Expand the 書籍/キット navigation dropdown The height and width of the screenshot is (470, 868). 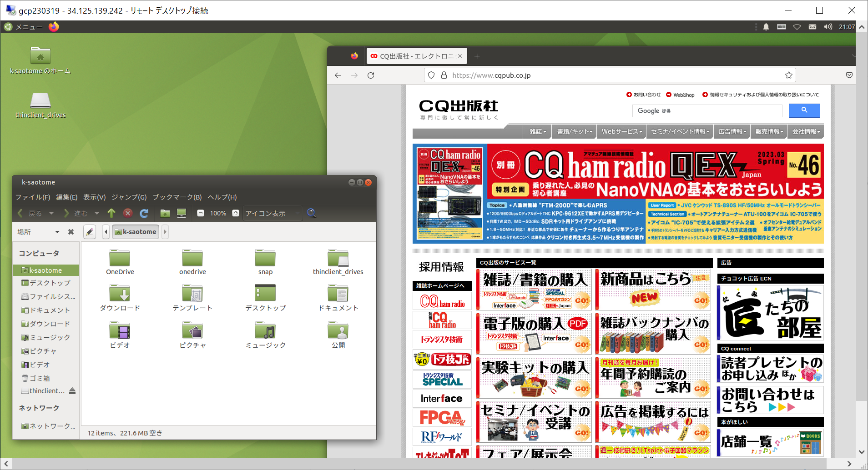point(575,131)
